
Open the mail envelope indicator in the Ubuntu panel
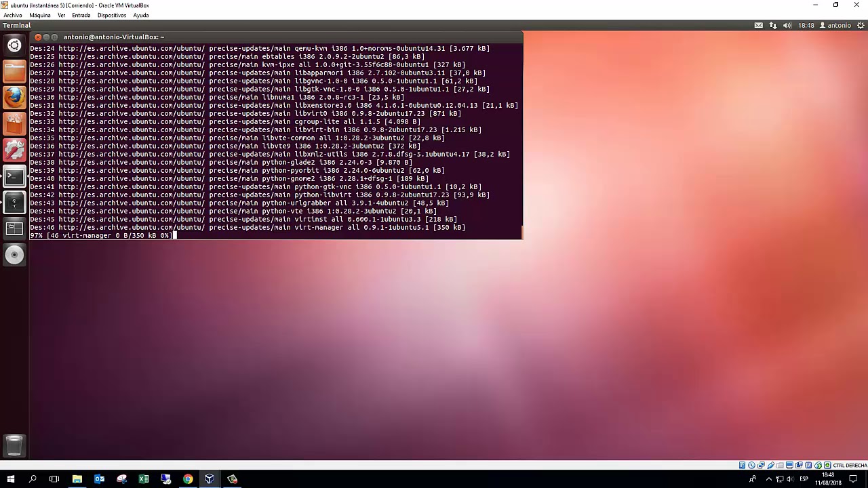758,25
